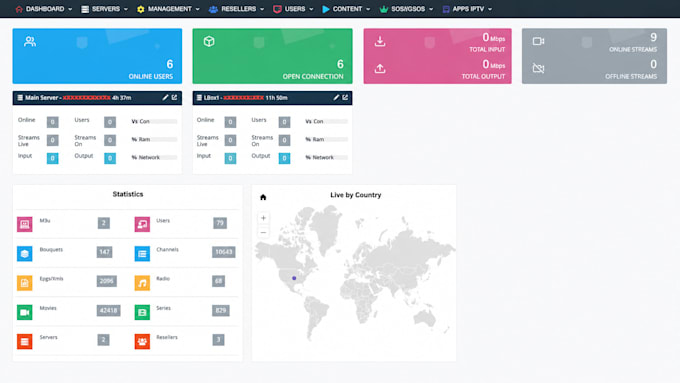
Task: Click the M3u statistics icon
Action: point(25,224)
